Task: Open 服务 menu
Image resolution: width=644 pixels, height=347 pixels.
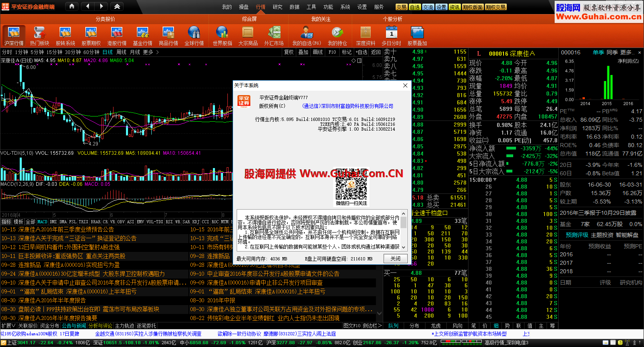Action: pyautogui.click(x=379, y=7)
